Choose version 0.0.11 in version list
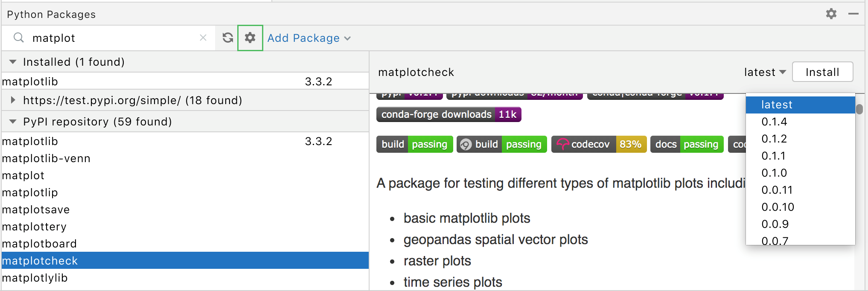868x291 pixels. (777, 190)
